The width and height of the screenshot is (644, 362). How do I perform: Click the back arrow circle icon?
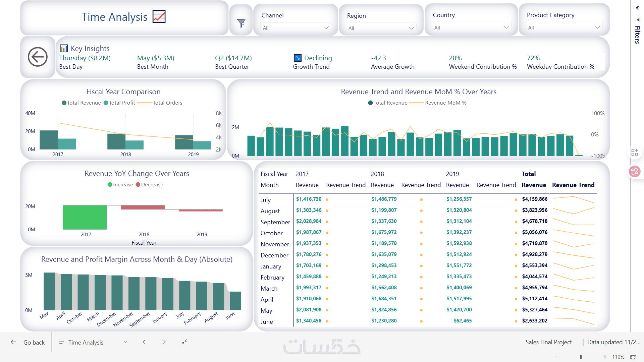(x=38, y=57)
